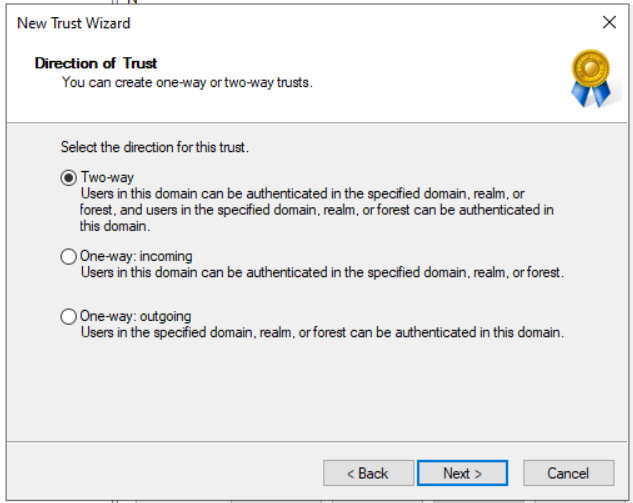Viewport: 633px width, 503px height.
Task: Go back with the Back button
Action: (x=368, y=473)
